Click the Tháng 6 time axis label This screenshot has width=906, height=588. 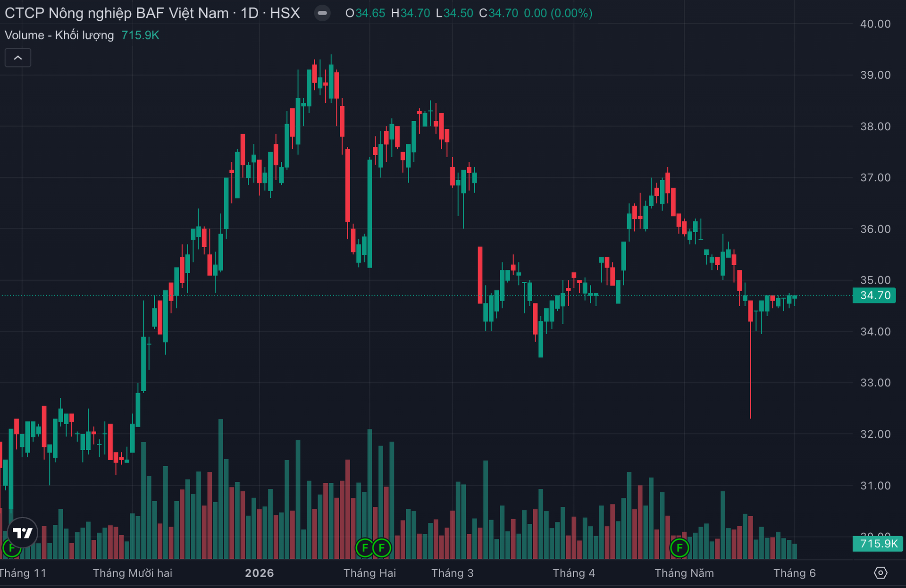(x=795, y=573)
